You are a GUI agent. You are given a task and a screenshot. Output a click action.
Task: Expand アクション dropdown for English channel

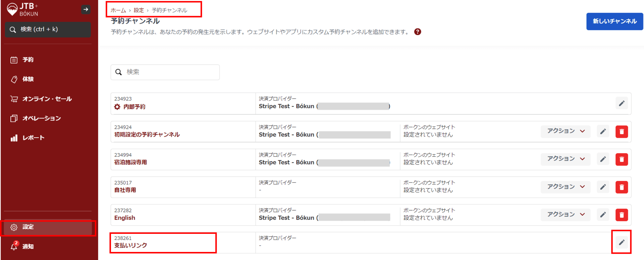pyautogui.click(x=566, y=214)
